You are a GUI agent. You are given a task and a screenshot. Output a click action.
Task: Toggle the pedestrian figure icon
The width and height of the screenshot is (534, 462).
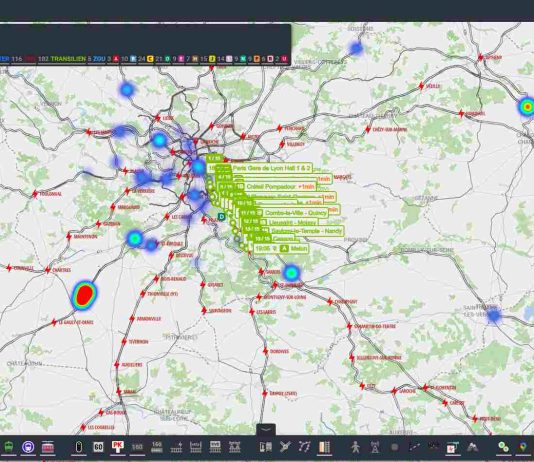pos(356,447)
